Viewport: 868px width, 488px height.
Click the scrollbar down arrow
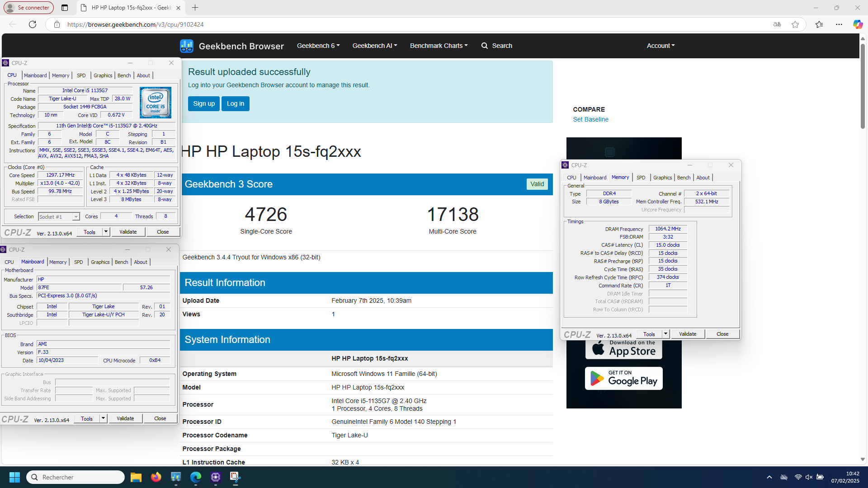click(863, 460)
